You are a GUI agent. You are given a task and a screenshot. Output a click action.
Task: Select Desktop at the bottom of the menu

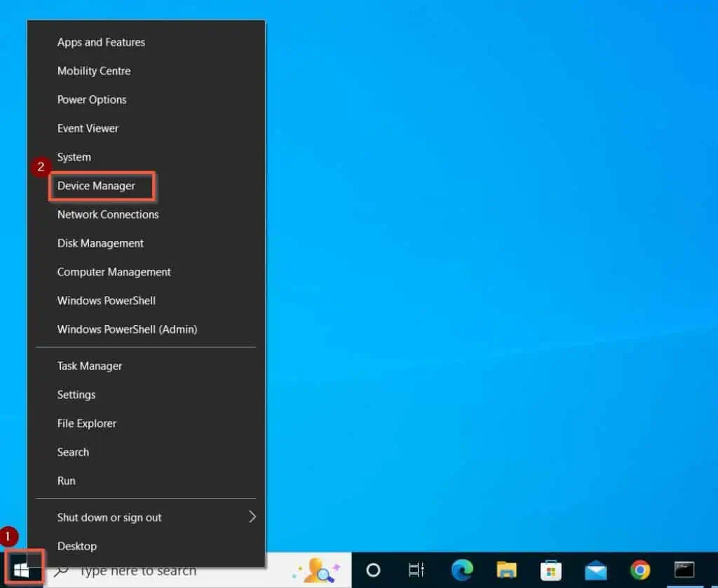pos(77,546)
